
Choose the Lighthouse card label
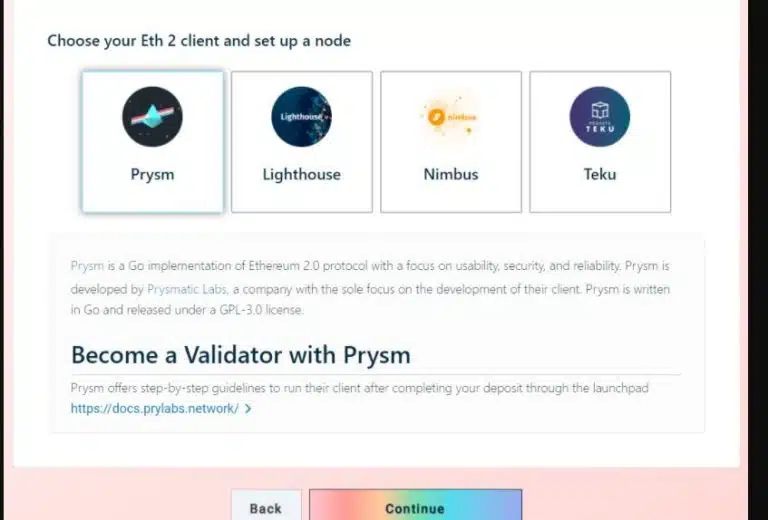tap(302, 175)
